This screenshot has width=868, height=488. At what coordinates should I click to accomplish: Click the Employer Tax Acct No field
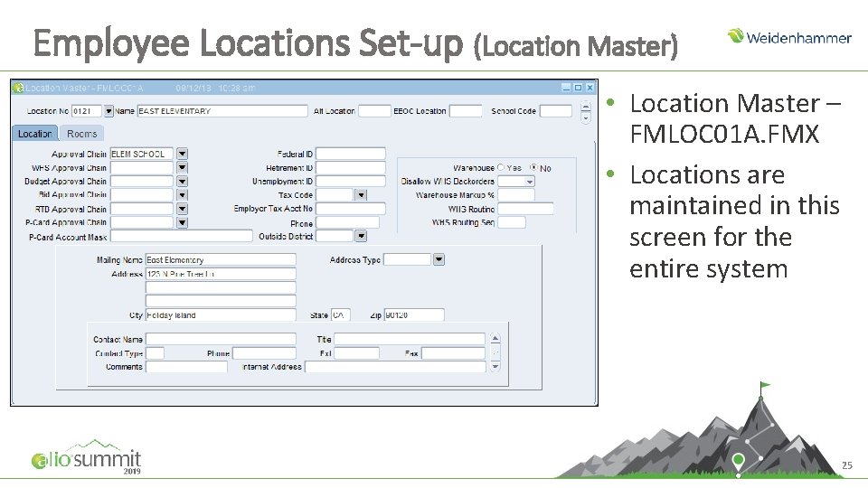[351, 209]
